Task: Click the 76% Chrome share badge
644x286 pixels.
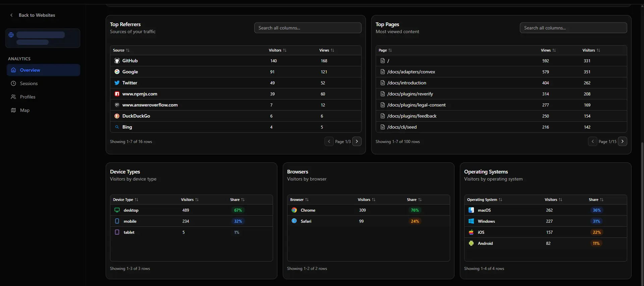Action: coord(415,210)
